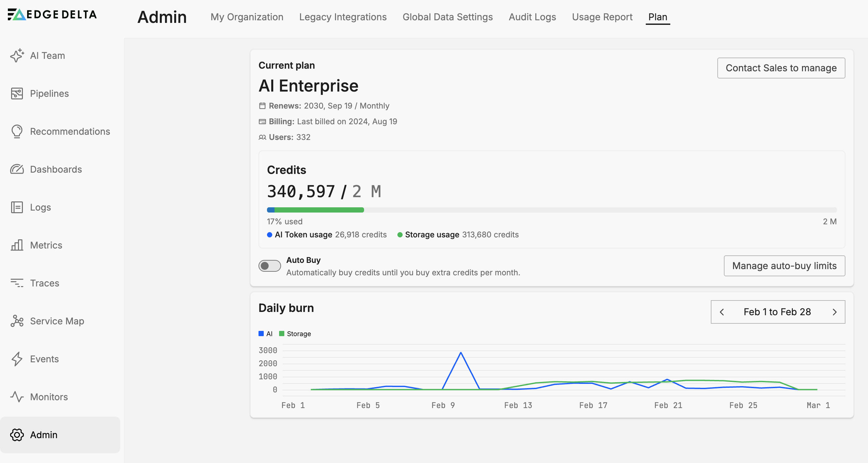
Task: Toggle Storage series in chart legend
Action: (295, 334)
